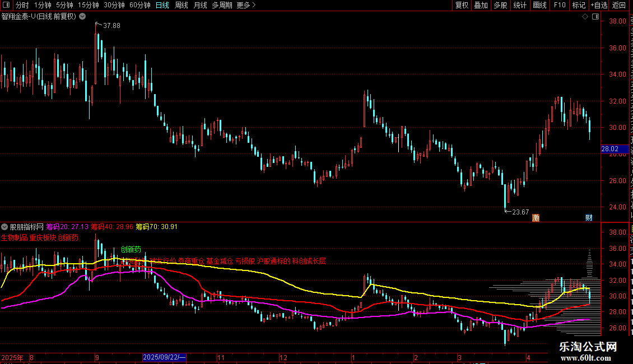Image resolution: width=633 pixels, height=364 pixels.
Task: Open the 股朋指标网 indicator settings dropdown
Action: (4, 227)
